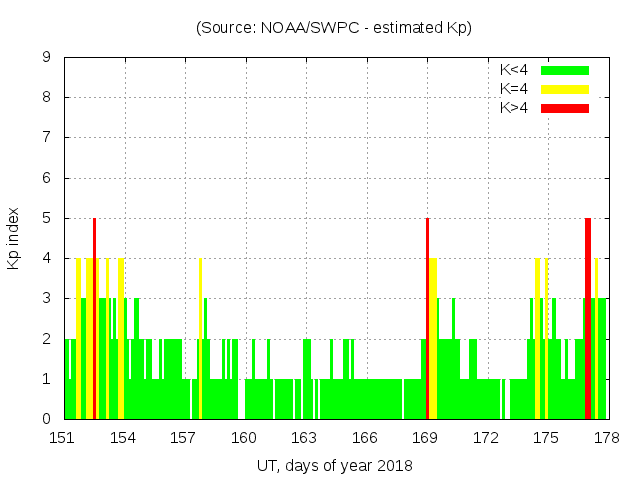Click the 160 tick label on x-axis

244,438
